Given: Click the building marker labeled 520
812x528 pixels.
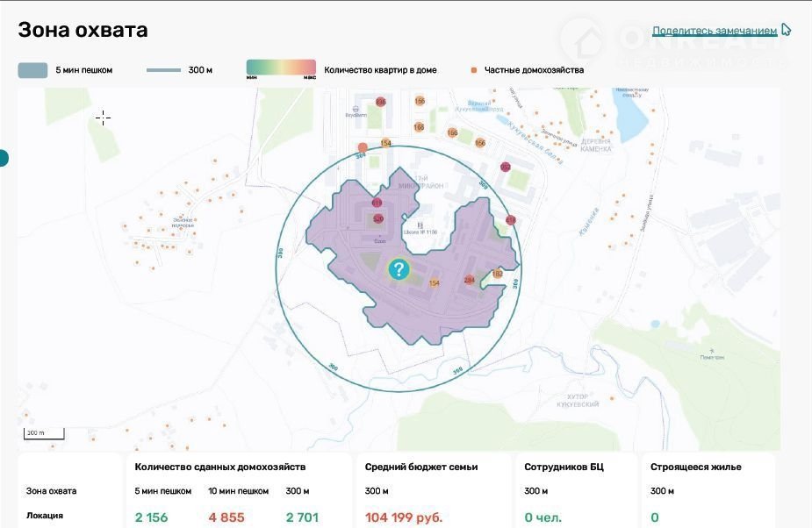Looking at the screenshot, I should click(x=378, y=218).
